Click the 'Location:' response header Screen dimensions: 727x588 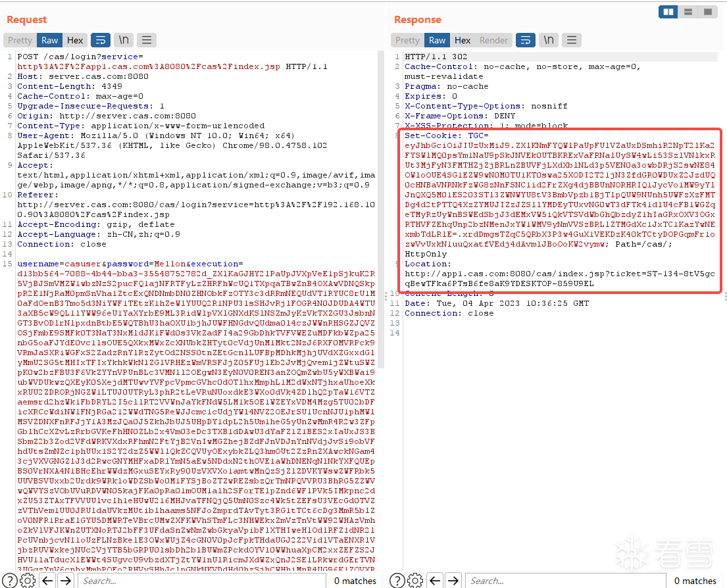(428, 264)
